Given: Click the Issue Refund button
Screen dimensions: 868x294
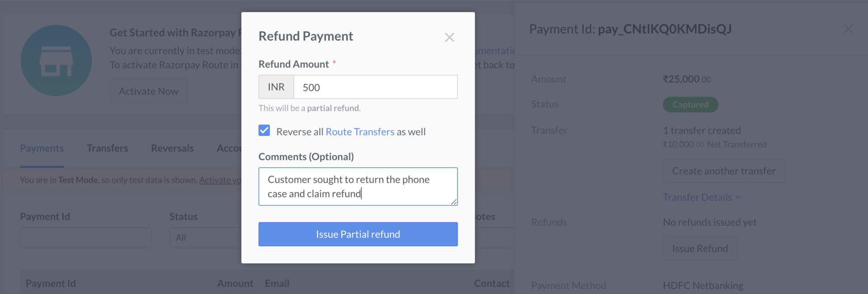Looking at the screenshot, I should [700, 248].
